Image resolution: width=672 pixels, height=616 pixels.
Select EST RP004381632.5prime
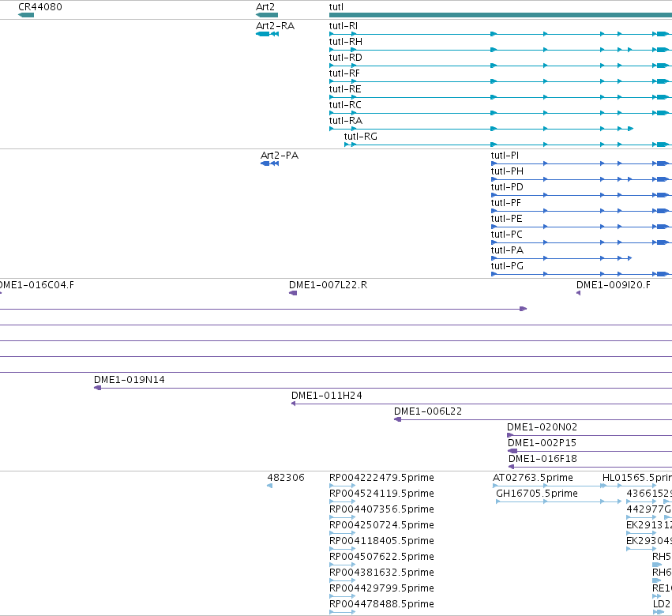point(381,573)
